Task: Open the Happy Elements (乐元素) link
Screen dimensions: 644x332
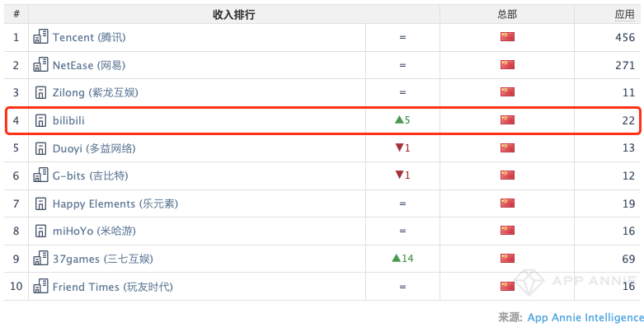Action: tap(115, 203)
